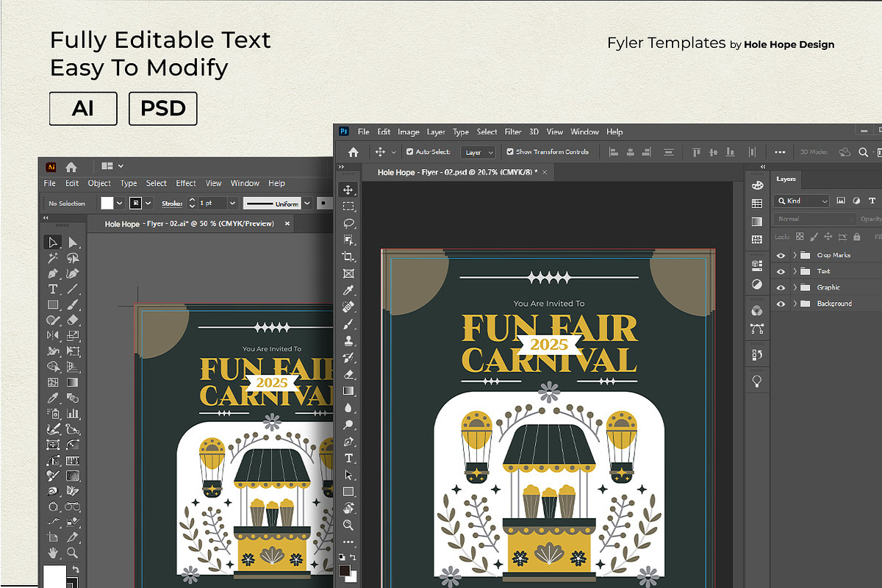882x588 pixels.
Task: Select the Illustrator Magic Wand tool
Action: tap(53, 258)
